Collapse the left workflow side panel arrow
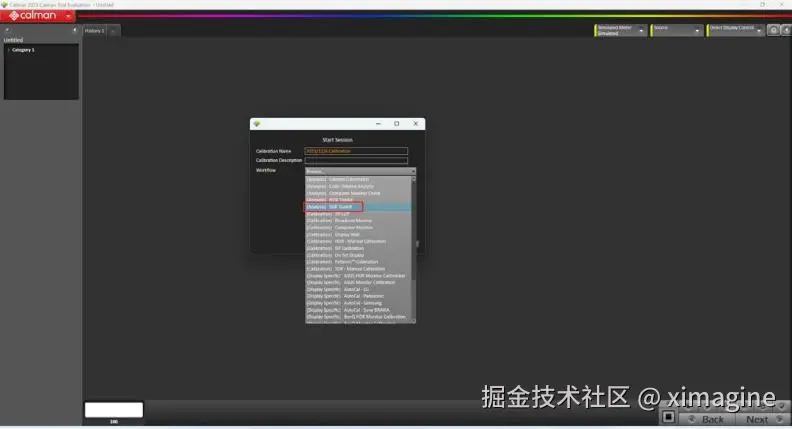The image size is (792, 429). point(75,30)
